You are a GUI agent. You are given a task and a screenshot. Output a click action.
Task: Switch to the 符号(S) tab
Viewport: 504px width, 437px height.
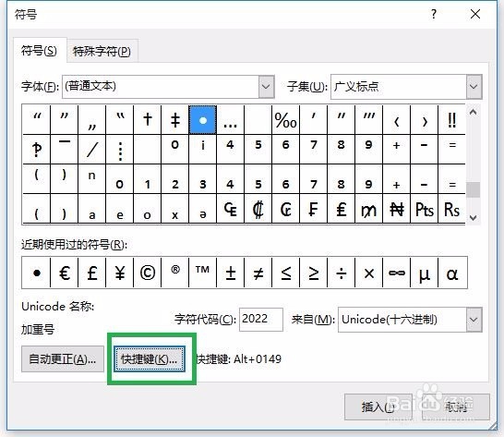click(39, 51)
